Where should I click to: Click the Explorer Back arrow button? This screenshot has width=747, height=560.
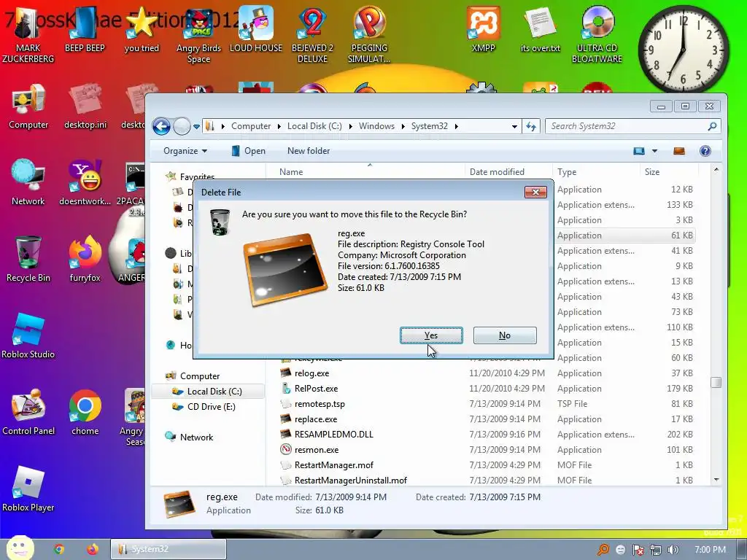click(x=161, y=126)
